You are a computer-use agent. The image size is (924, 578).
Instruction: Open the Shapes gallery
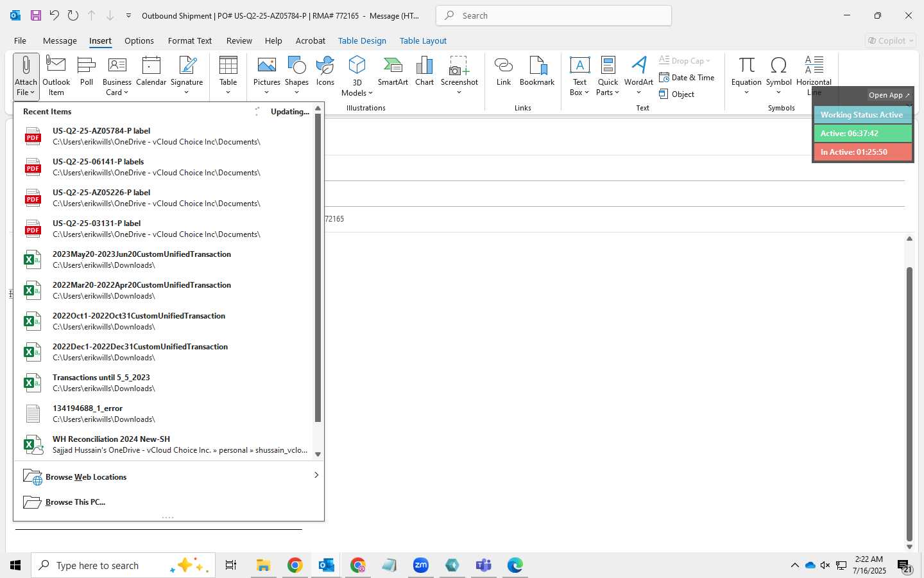tap(296, 76)
